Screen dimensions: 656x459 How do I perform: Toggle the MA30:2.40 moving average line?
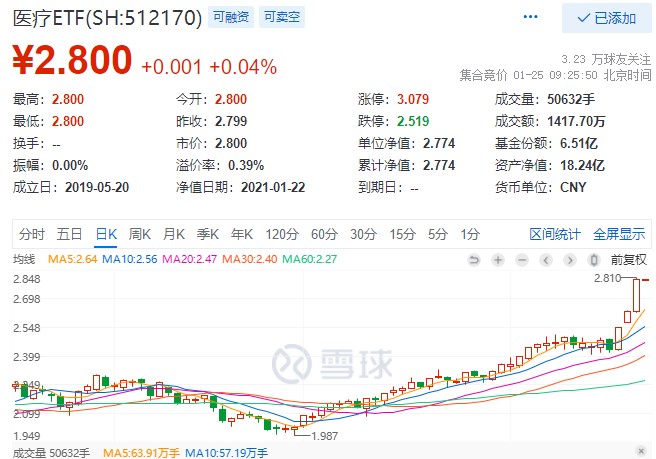pyautogui.click(x=249, y=259)
